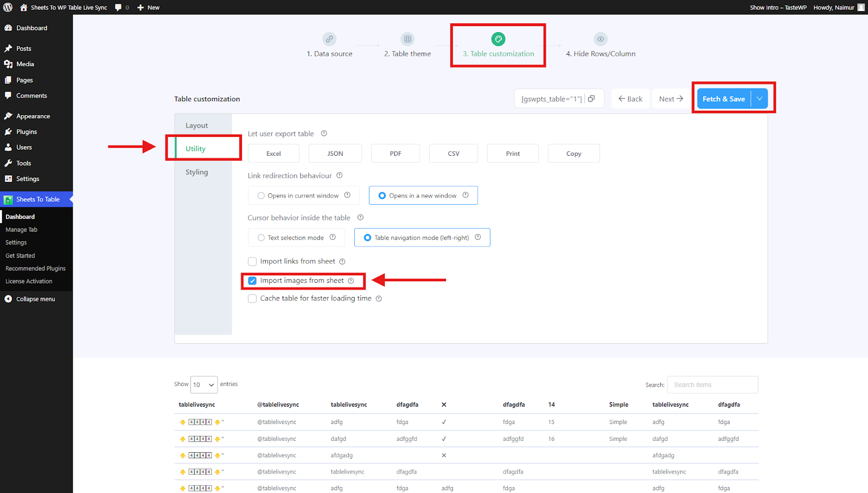Click the Tools wrench icon in sidebar
The width and height of the screenshot is (868, 493).
[8, 163]
